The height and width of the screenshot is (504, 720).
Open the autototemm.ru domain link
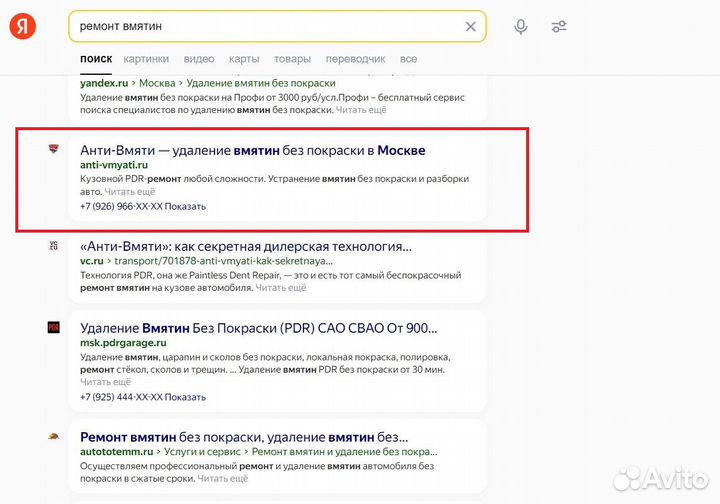coord(117,452)
